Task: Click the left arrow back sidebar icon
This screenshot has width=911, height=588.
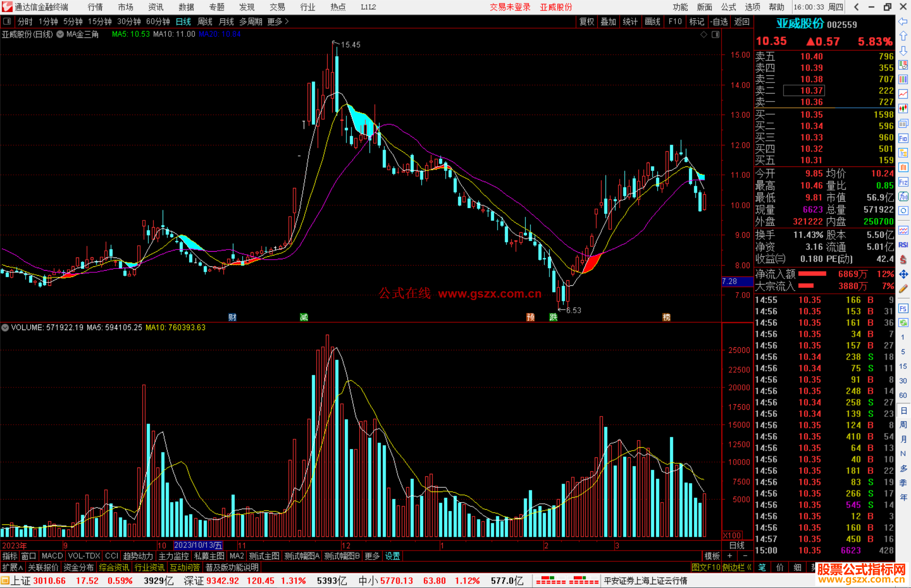Action: click(x=903, y=21)
